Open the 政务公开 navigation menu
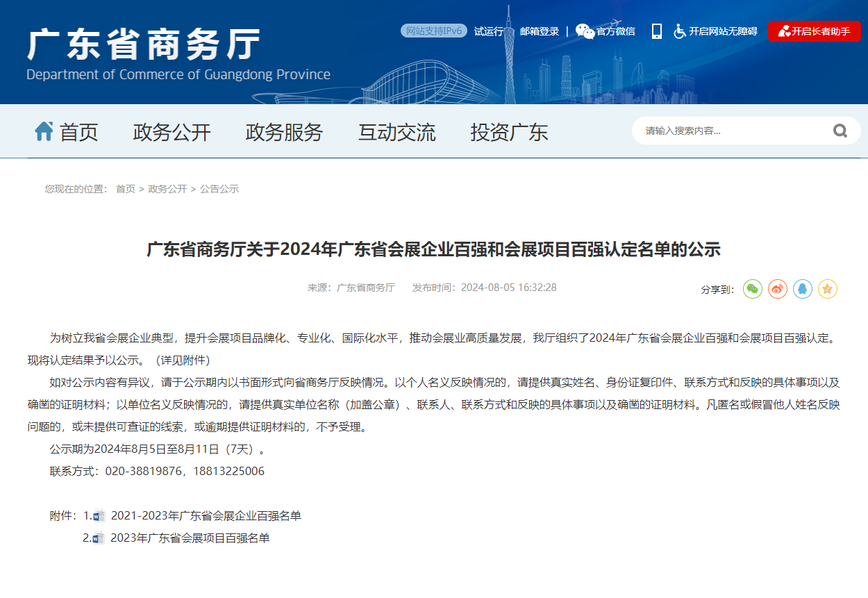Viewport: 868px width, 598px height. [172, 132]
